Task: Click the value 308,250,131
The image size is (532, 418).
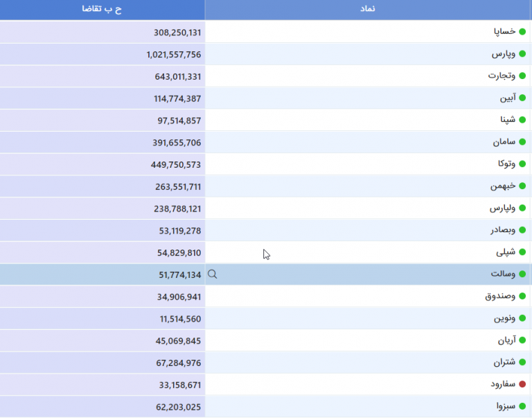Action: pos(177,33)
